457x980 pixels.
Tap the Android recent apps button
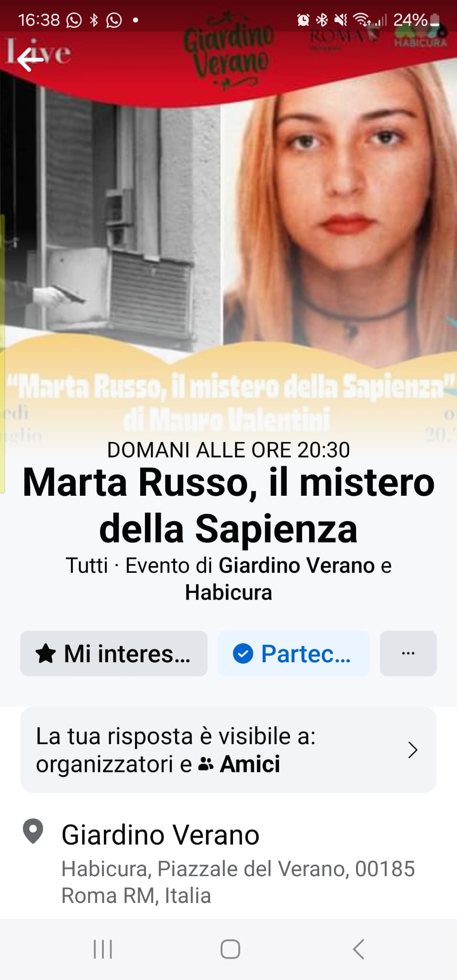coord(103,949)
